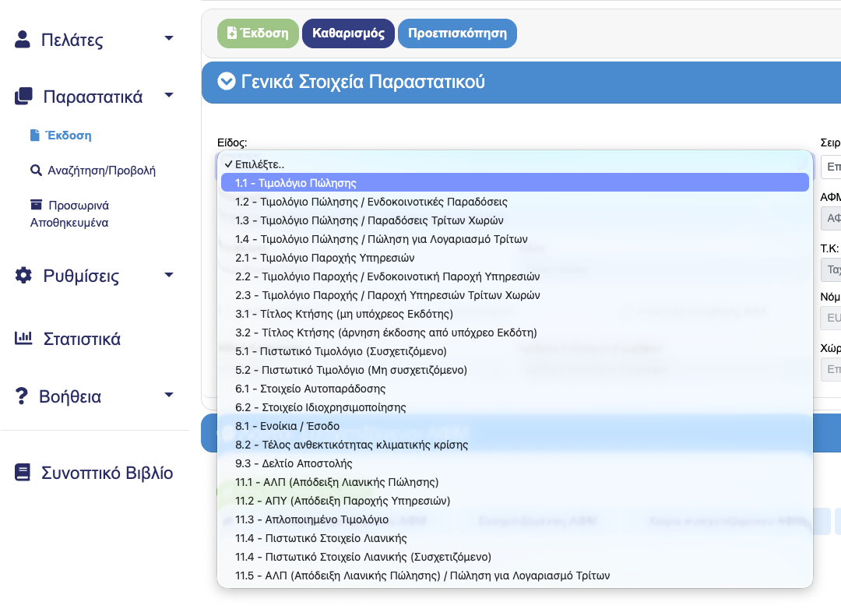Viewport: 841px width, 616px height.
Task: Pick 11.3 - Απλοποιημένο Τιμολόγιο option
Action: 311,519
